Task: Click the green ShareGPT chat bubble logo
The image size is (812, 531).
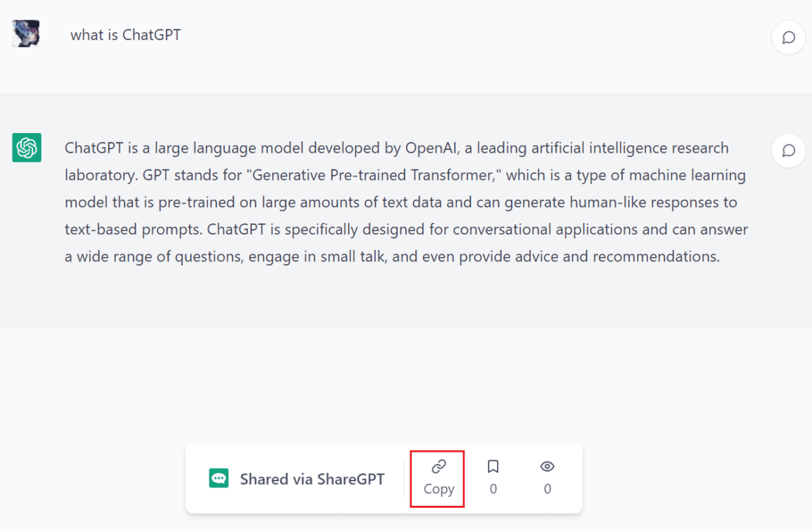Action: tap(218, 478)
